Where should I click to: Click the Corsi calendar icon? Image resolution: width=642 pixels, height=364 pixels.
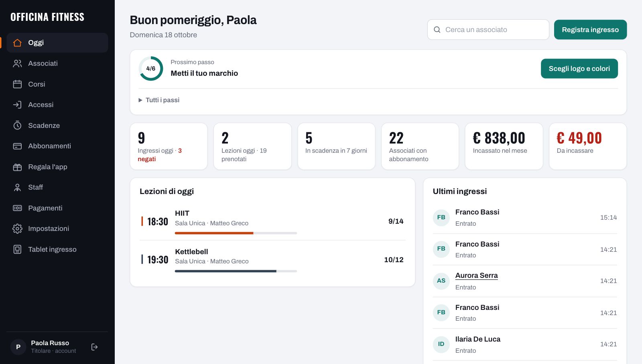tap(17, 84)
